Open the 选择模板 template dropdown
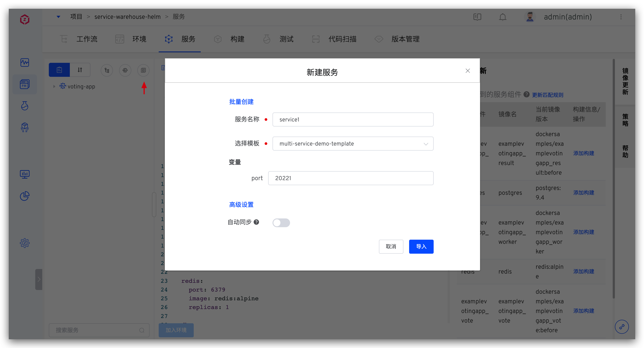The height and width of the screenshot is (348, 644). (352, 144)
